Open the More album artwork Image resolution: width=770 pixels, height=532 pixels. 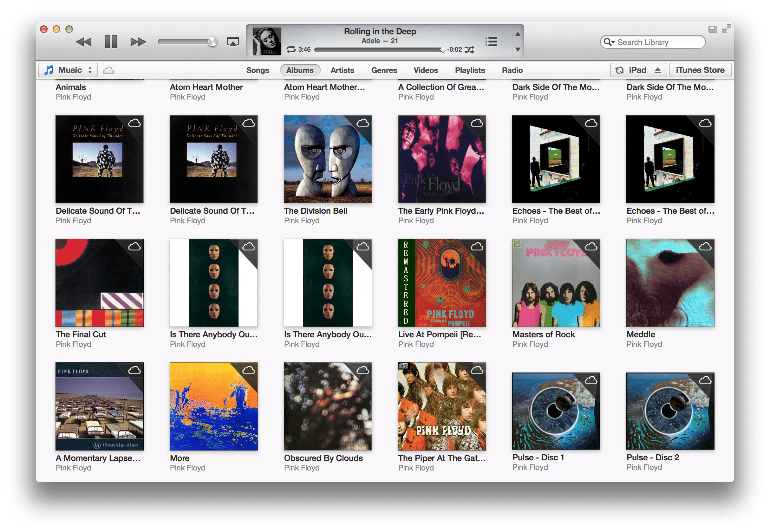[x=213, y=406]
